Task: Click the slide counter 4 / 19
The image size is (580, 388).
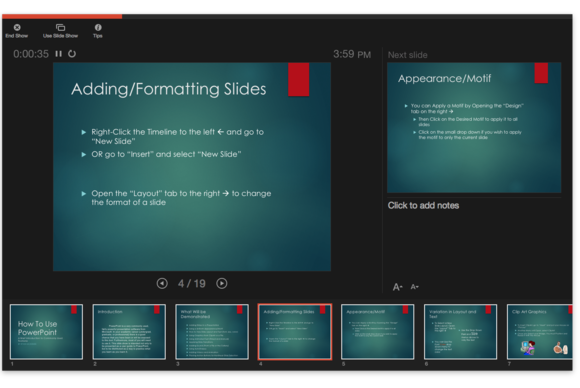Action: tap(192, 284)
